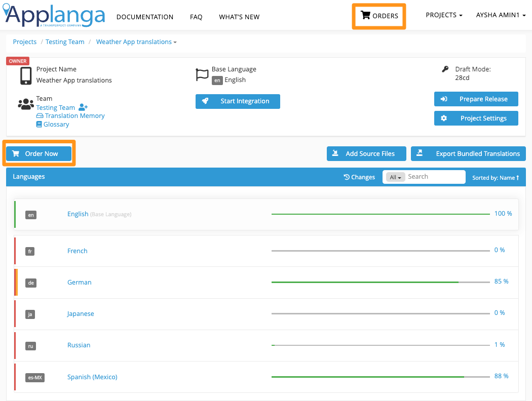Open the All filter dropdown above Search

point(395,177)
